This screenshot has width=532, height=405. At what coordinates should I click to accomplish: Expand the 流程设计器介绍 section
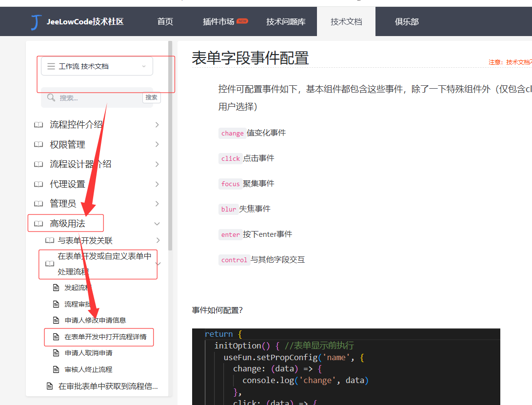pyautogui.click(x=157, y=164)
